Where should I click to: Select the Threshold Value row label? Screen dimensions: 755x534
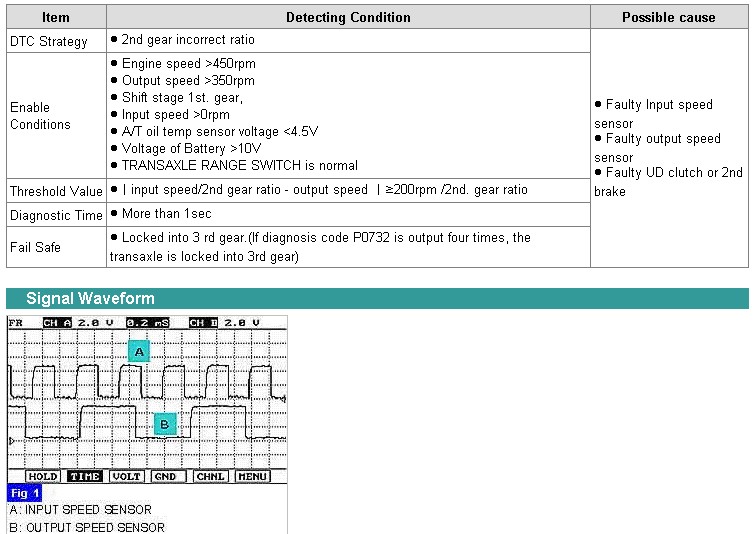pos(56,191)
